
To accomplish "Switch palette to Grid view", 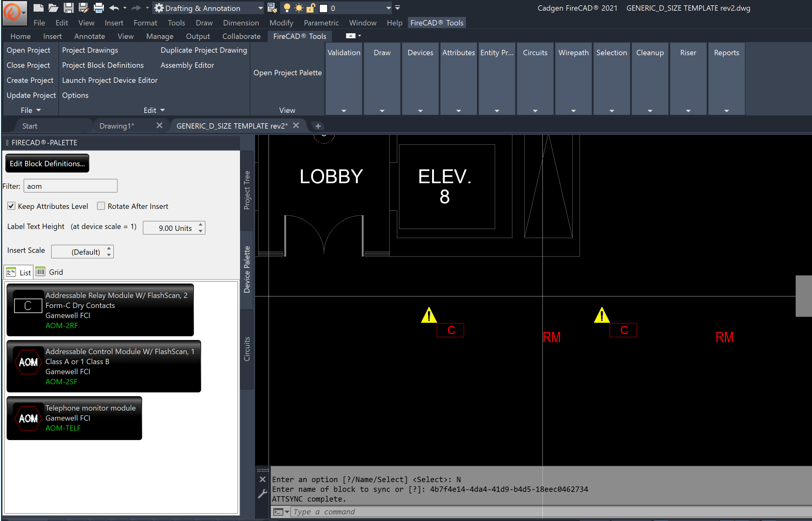I will coord(49,272).
